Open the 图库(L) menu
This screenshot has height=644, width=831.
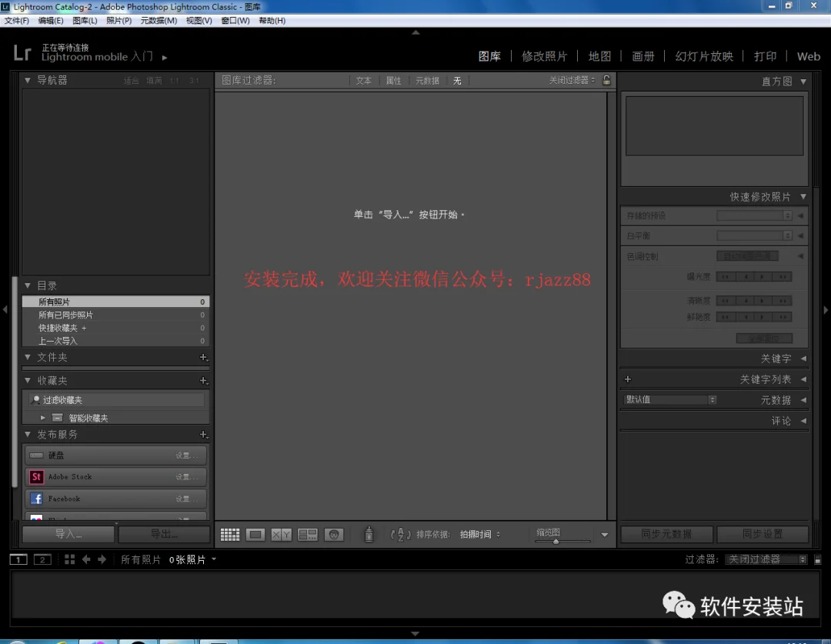[85, 20]
